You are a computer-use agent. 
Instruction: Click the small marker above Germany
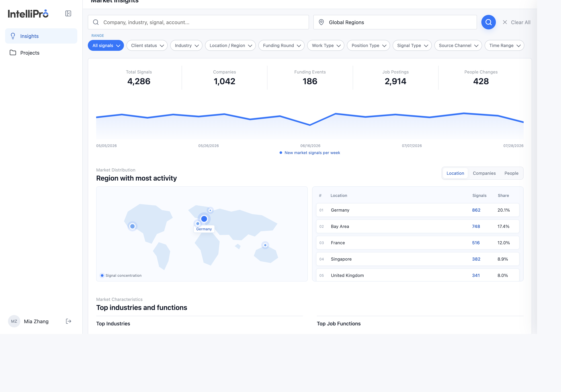210,210
